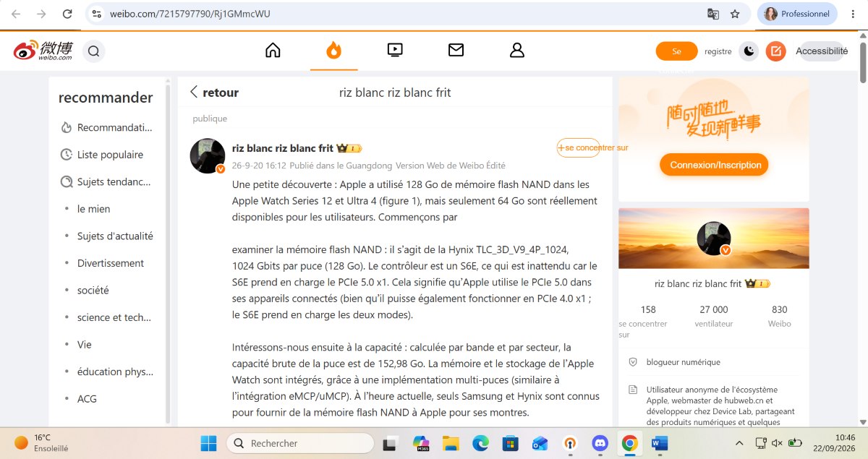Toggle dark mode moon icon

pyautogui.click(x=749, y=51)
